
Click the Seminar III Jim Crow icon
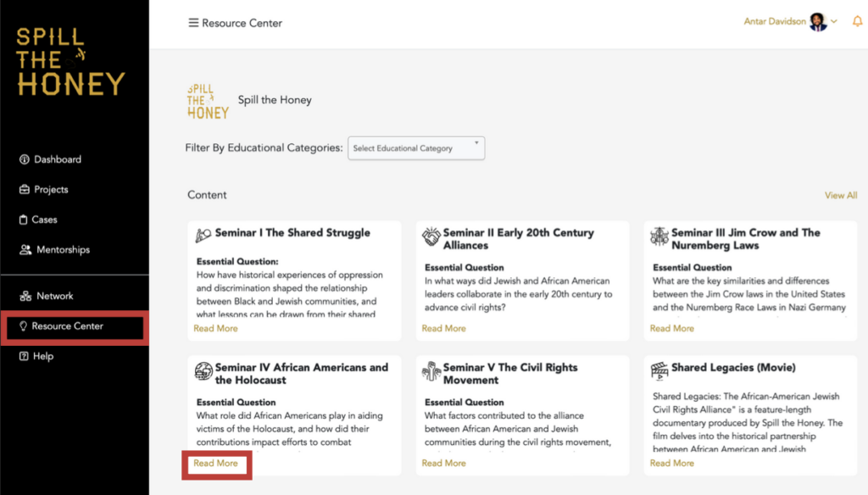tap(659, 236)
